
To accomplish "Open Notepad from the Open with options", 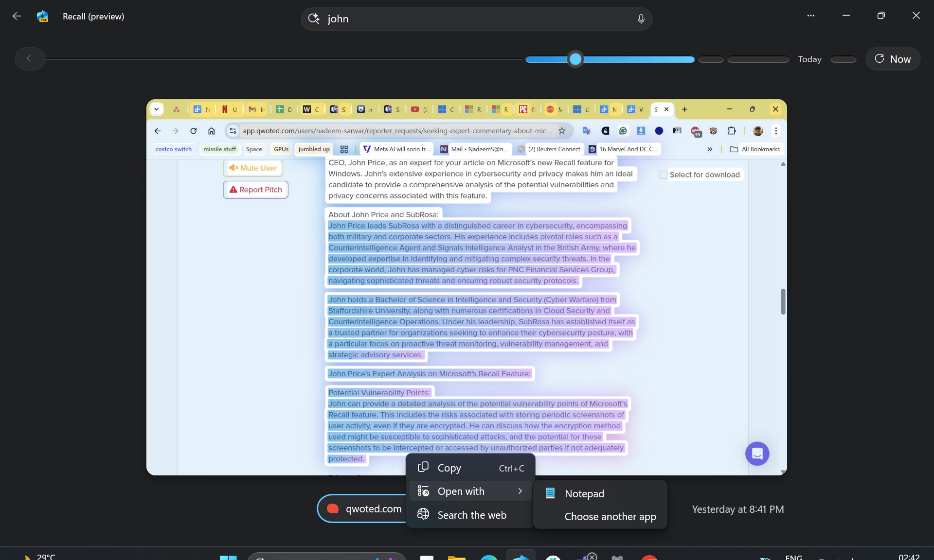I will coord(584,493).
